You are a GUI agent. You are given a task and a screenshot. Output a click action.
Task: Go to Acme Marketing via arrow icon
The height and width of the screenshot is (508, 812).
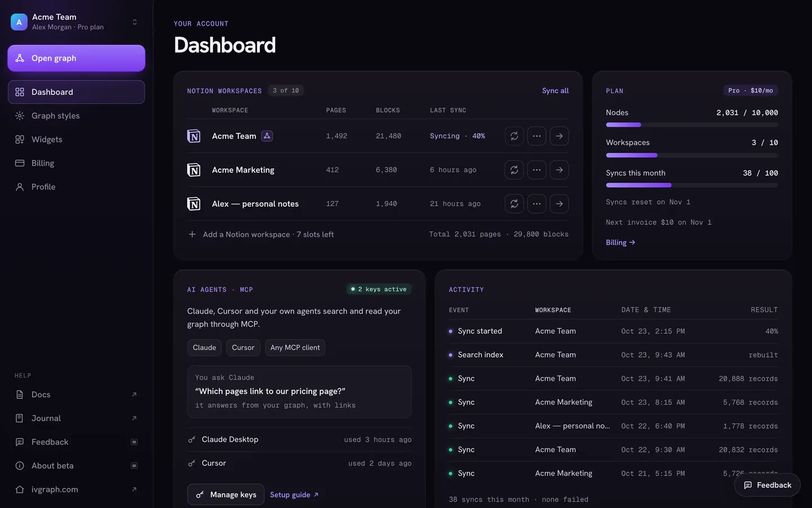pyautogui.click(x=559, y=170)
